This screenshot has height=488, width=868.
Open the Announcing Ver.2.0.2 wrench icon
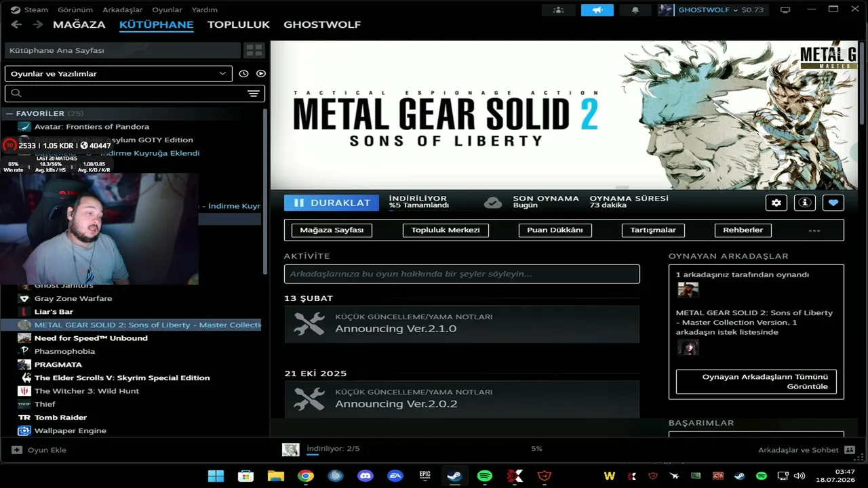(309, 399)
